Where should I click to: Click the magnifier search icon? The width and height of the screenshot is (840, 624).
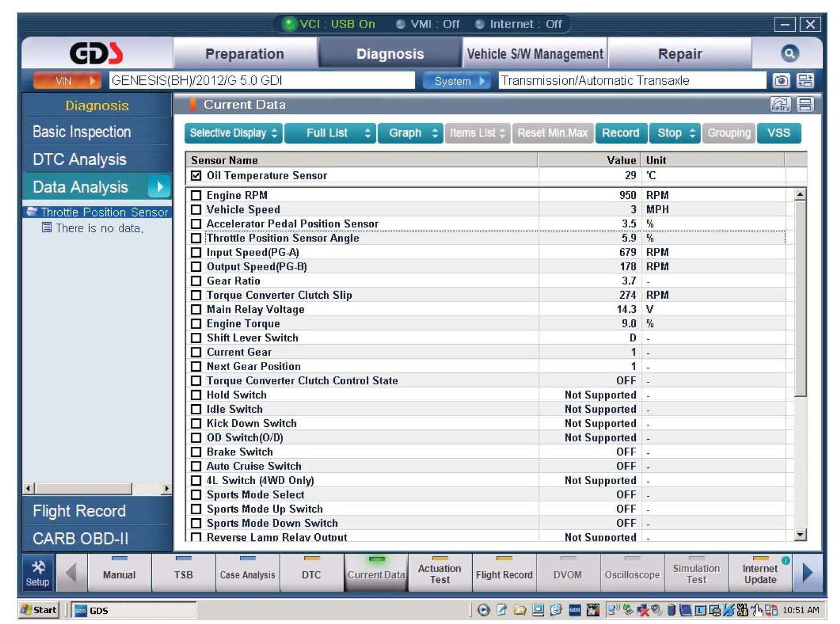(x=789, y=53)
